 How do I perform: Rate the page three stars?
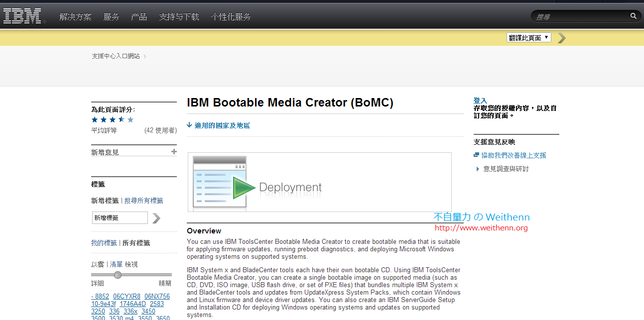pyautogui.click(x=113, y=119)
